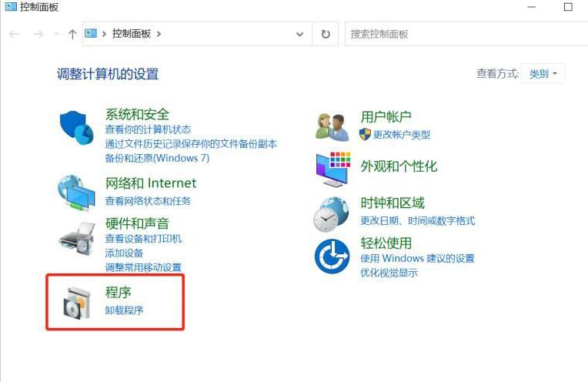Open the Network and Internet globe icon

pos(76,193)
